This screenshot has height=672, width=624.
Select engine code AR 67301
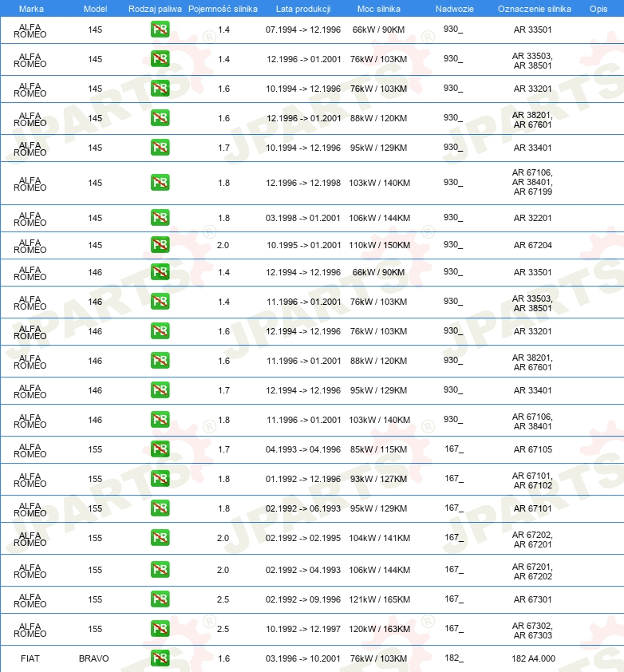tap(533, 599)
